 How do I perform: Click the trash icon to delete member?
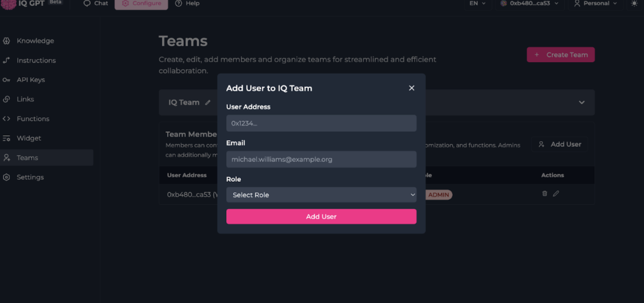(544, 193)
